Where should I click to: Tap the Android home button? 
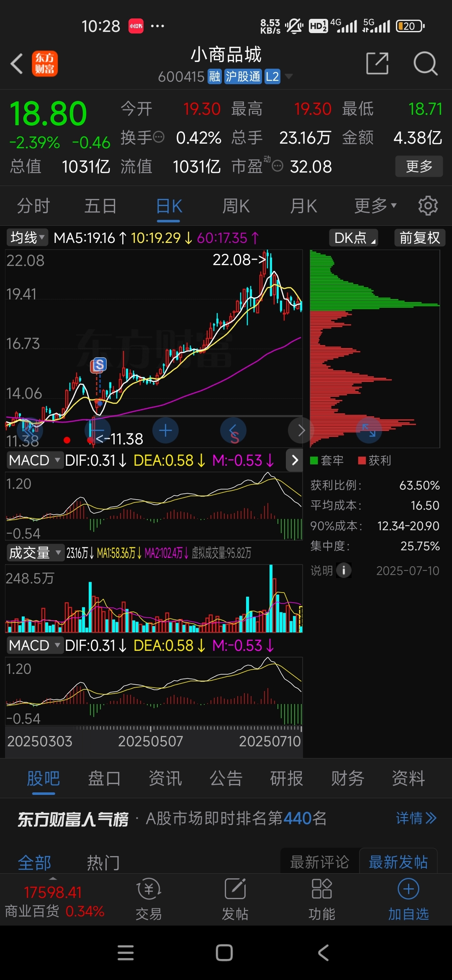[224, 953]
